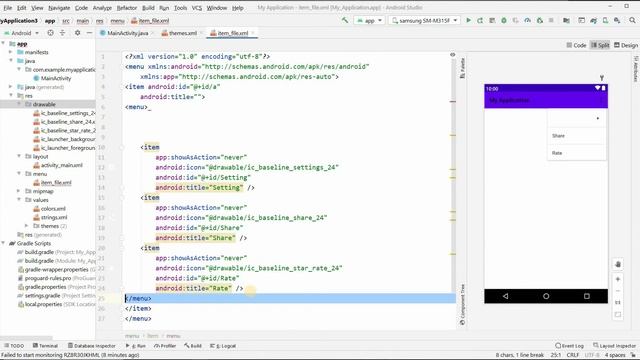Click the pan hand icon in preview
The height and width of the screenshot is (360, 640).
pos(618,264)
